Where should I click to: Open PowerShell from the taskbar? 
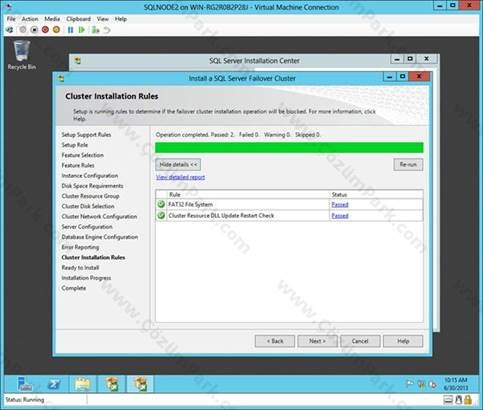coord(54,384)
